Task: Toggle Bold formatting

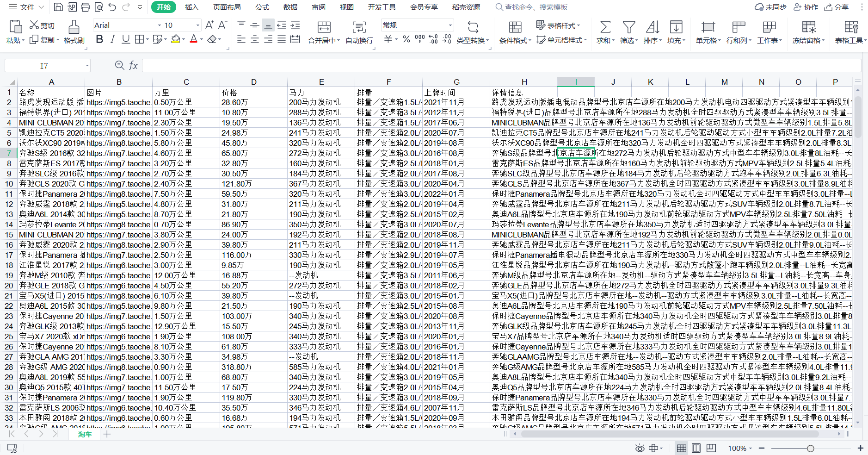Action: 99,39
